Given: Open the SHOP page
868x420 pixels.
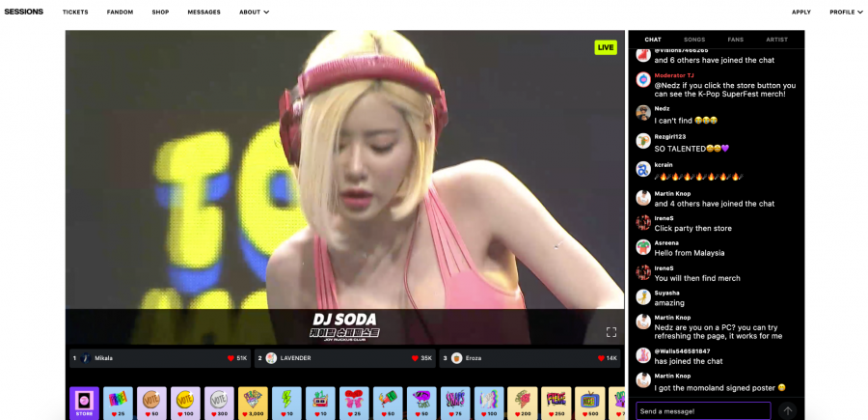Looking at the screenshot, I should click(160, 13).
